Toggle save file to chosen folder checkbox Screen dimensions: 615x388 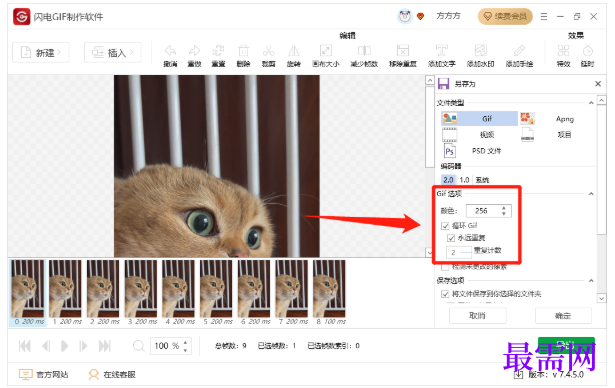[445, 294]
